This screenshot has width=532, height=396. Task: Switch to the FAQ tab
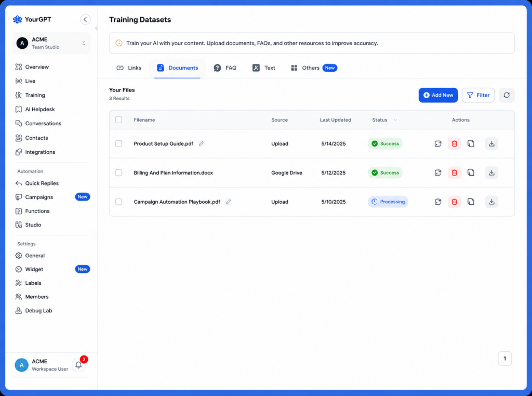point(224,68)
